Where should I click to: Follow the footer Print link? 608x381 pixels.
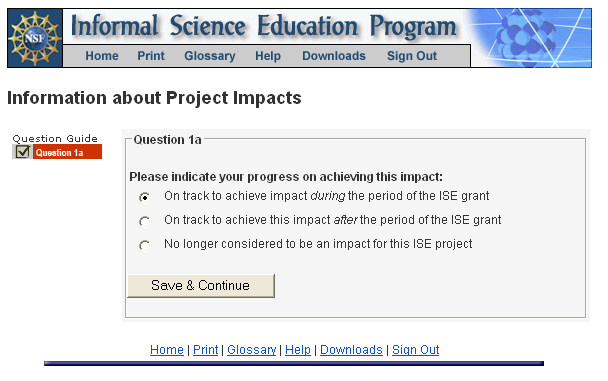[x=206, y=350]
